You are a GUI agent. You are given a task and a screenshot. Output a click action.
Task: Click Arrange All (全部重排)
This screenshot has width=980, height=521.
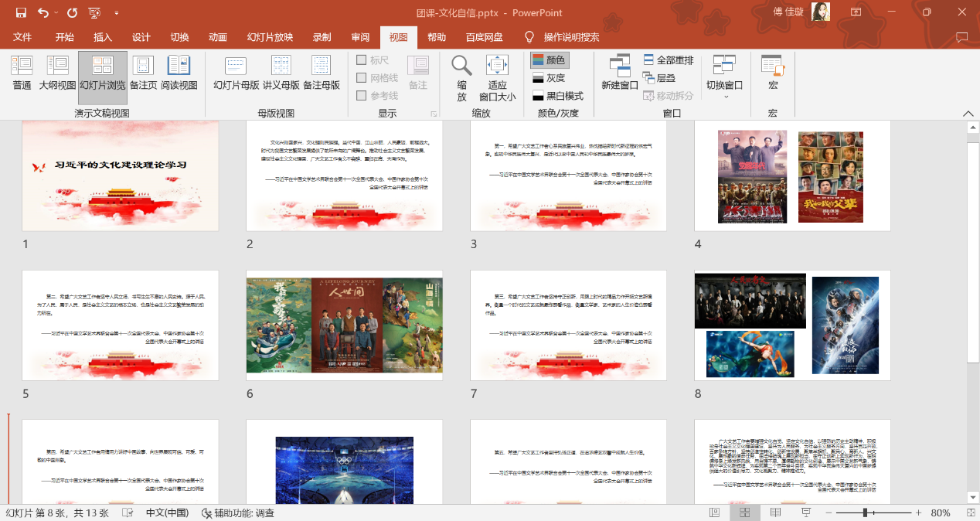[x=669, y=60]
